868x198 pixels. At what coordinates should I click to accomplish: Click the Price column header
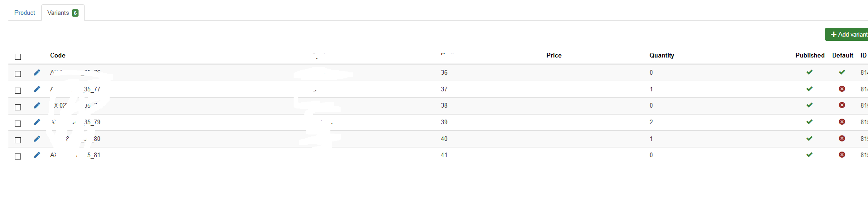(554, 55)
